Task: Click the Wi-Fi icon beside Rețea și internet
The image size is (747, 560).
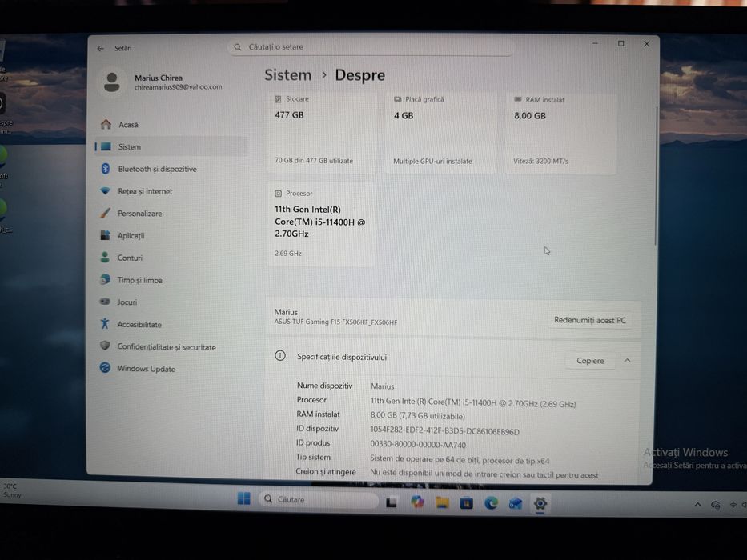Action: click(x=106, y=191)
